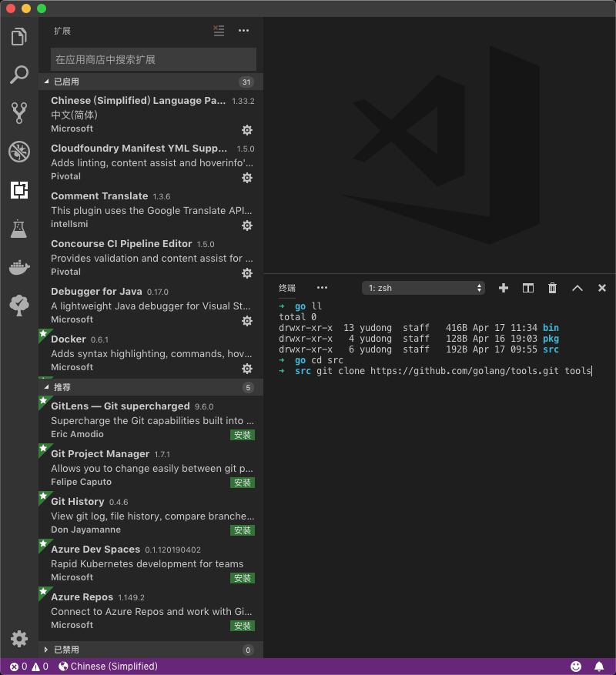The image size is (616, 675).
Task: Open the Search view in the activity bar
Action: (x=19, y=74)
